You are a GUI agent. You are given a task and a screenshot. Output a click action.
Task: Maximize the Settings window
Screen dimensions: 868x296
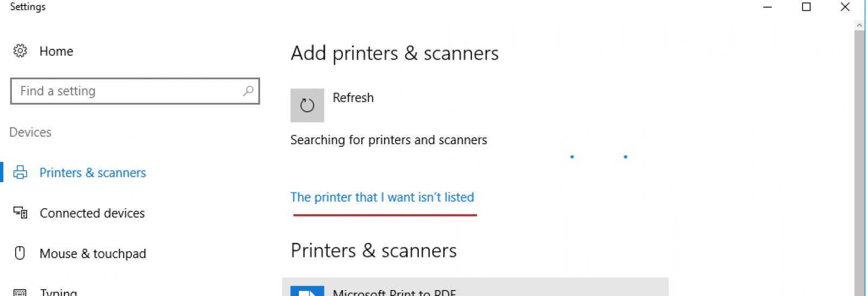pos(806,7)
